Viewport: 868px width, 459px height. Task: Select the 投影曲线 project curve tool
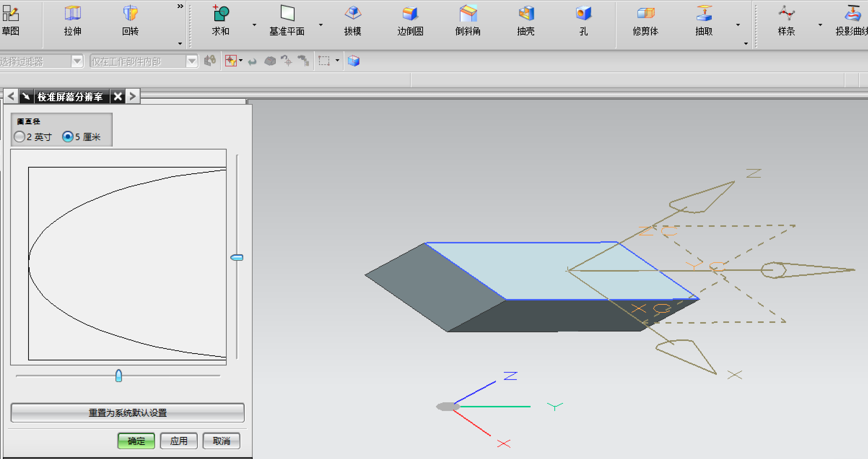click(852, 20)
